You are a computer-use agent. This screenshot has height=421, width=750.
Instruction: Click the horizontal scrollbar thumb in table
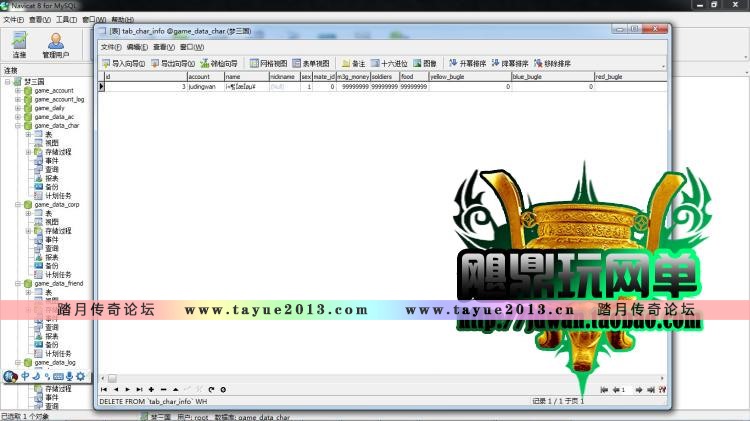point(112,378)
